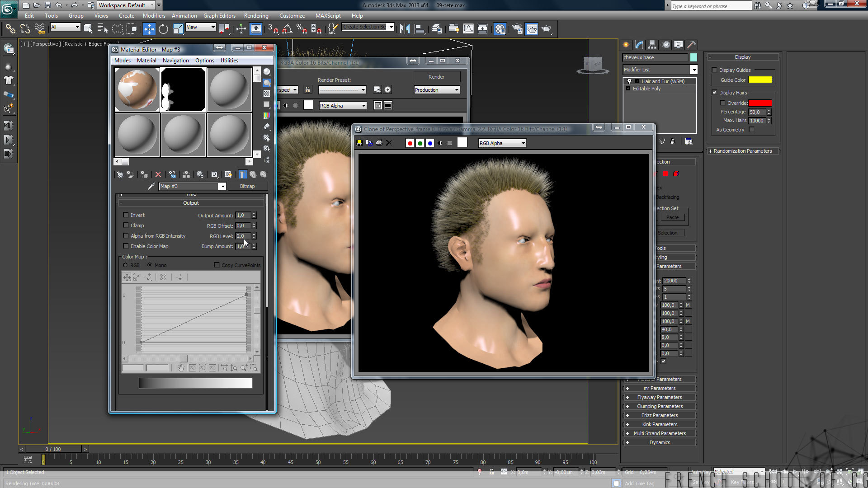
Task: Toggle the Invert checkbox in Output
Action: pyautogui.click(x=126, y=215)
